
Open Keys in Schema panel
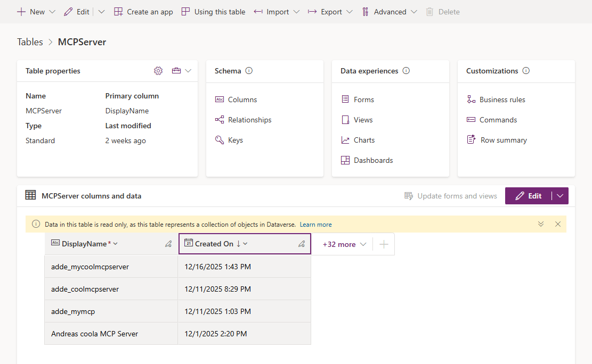tap(235, 140)
